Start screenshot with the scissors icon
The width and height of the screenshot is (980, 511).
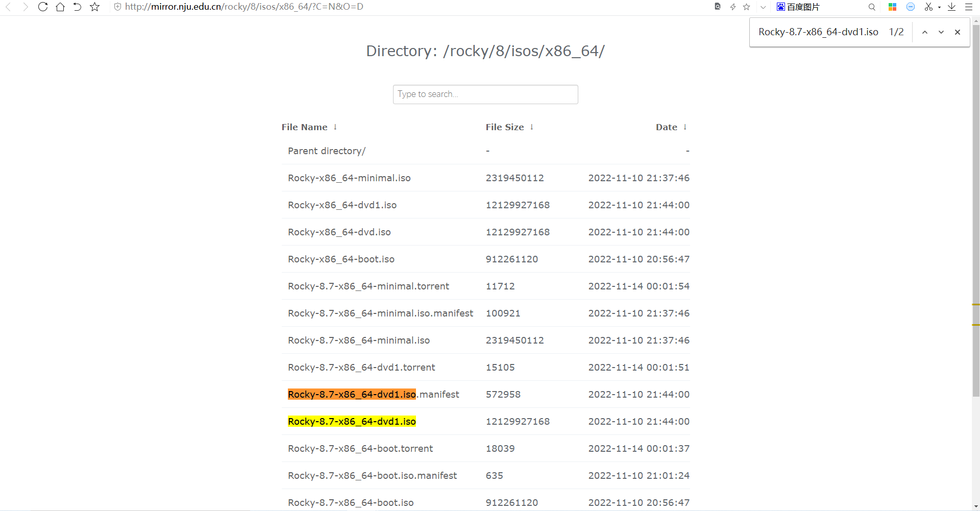click(x=928, y=7)
